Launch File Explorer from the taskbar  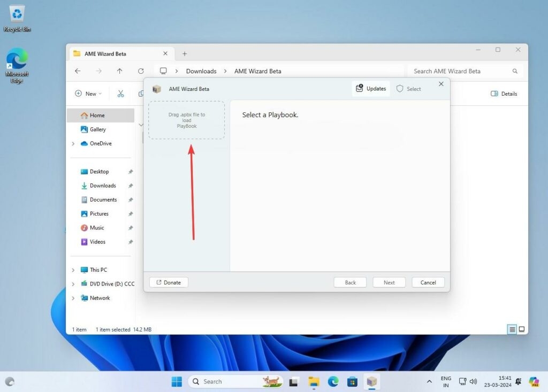point(314,381)
